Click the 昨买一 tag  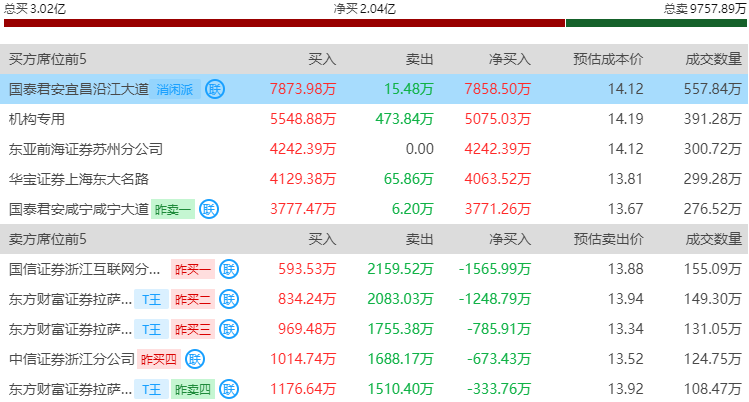[193, 269]
